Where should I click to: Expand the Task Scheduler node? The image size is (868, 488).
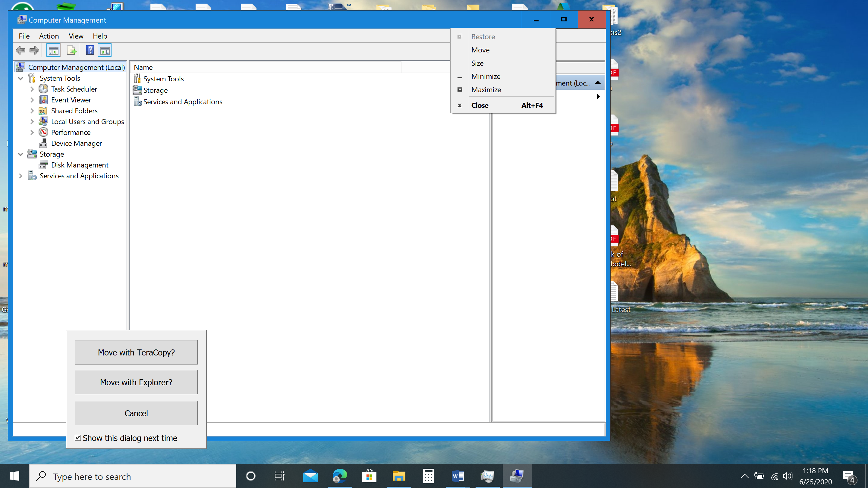tap(32, 89)
